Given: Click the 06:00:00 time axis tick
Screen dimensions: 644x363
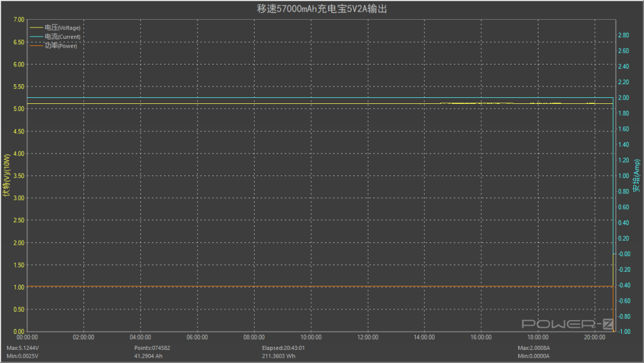Looking at the screenshot, I should tap(197, 337).
